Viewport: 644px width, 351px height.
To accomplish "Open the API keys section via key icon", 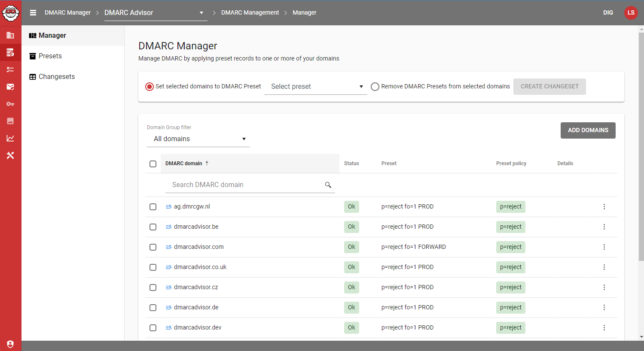I will [x=10, y=103].
